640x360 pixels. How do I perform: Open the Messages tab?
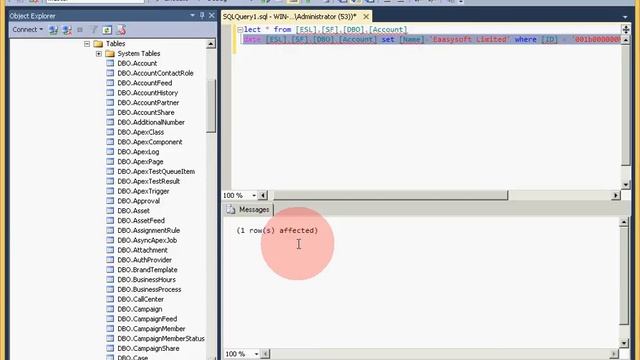[248, 209]
